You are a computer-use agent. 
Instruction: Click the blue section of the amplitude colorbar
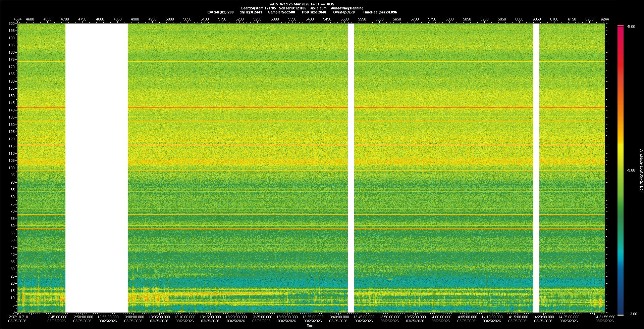(621, 285)
